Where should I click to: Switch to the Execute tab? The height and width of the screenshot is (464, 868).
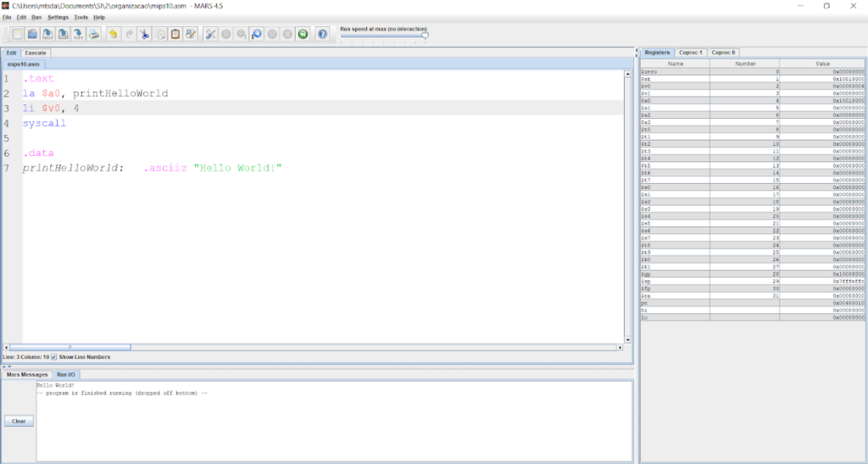[x=36, y=53]
